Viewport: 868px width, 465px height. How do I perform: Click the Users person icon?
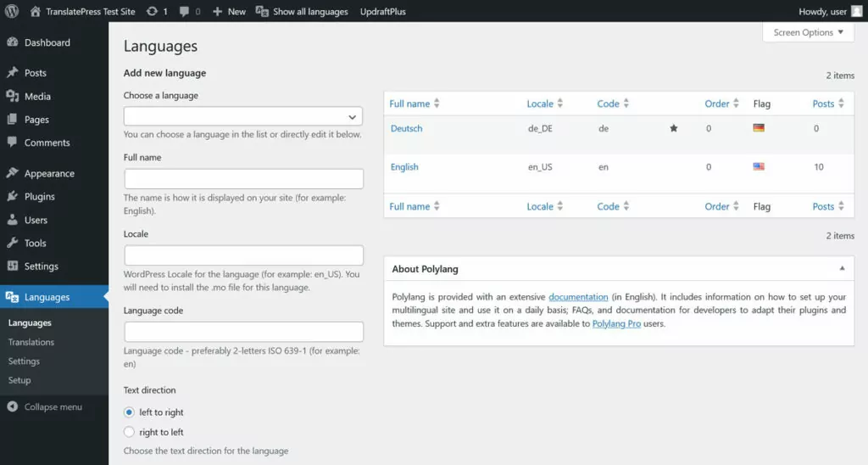click(x=12, y=220)
